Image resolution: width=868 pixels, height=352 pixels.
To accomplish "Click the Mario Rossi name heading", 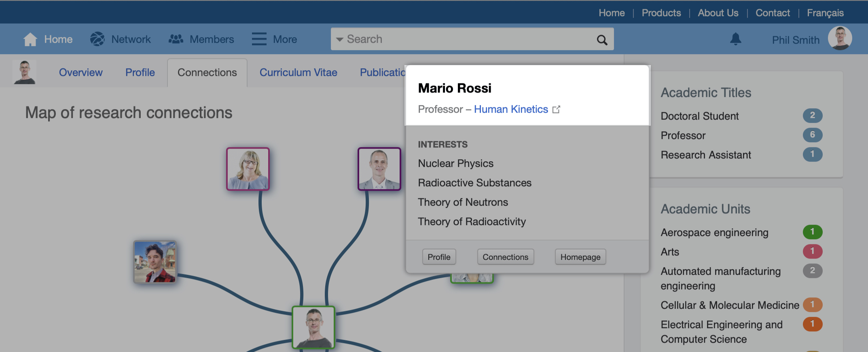I will [455, 88].
